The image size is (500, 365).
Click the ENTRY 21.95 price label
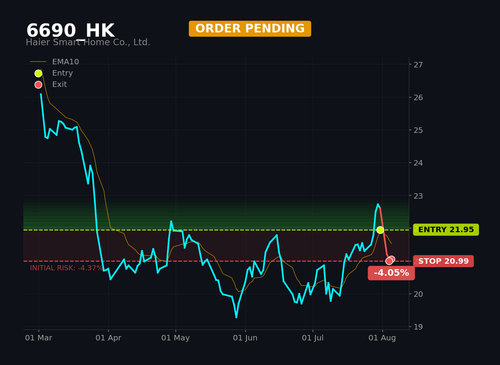(x=446, y=230)
